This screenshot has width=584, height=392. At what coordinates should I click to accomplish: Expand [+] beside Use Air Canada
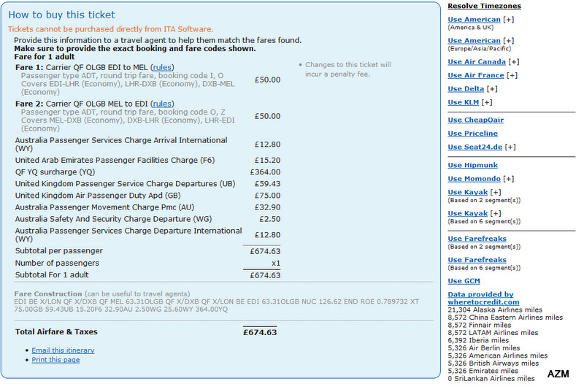pos(514,62)
